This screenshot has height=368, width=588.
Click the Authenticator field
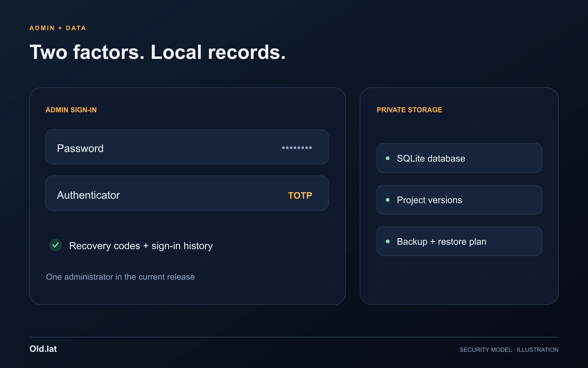[187, 193]
